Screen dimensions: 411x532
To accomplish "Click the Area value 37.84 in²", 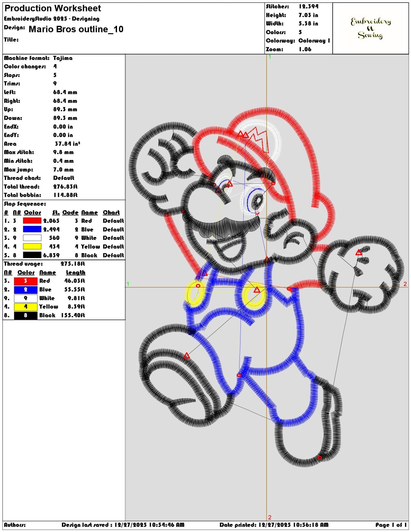I will (x=67, y=144).
